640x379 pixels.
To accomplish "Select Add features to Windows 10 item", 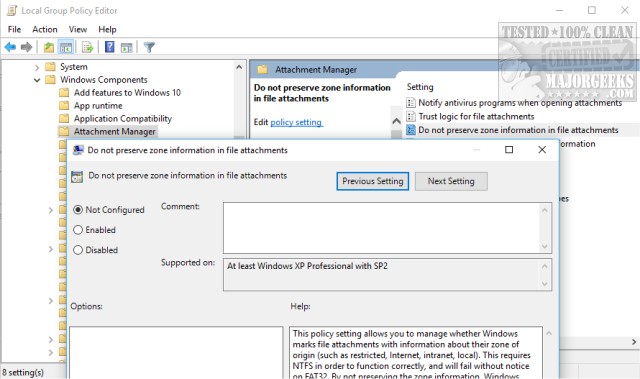I will 127,93.
